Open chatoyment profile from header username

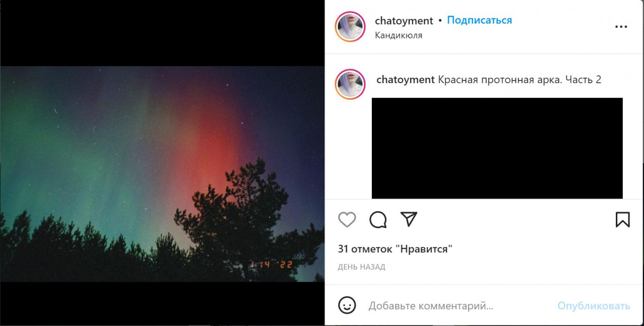(x=404, y=21)
